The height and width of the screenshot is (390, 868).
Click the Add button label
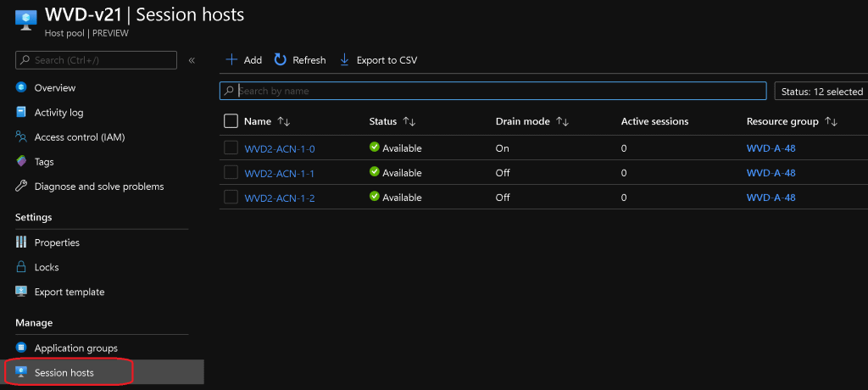[253, 60]
